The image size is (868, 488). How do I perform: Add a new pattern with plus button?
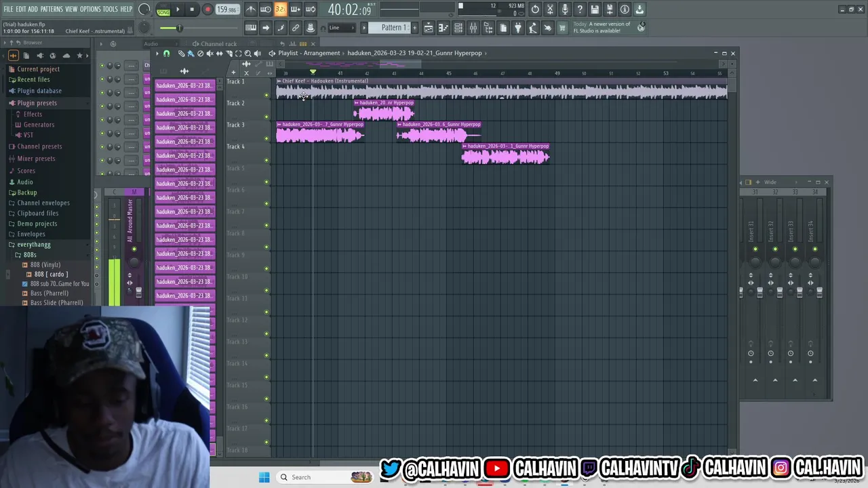click(x=415, y=28)
